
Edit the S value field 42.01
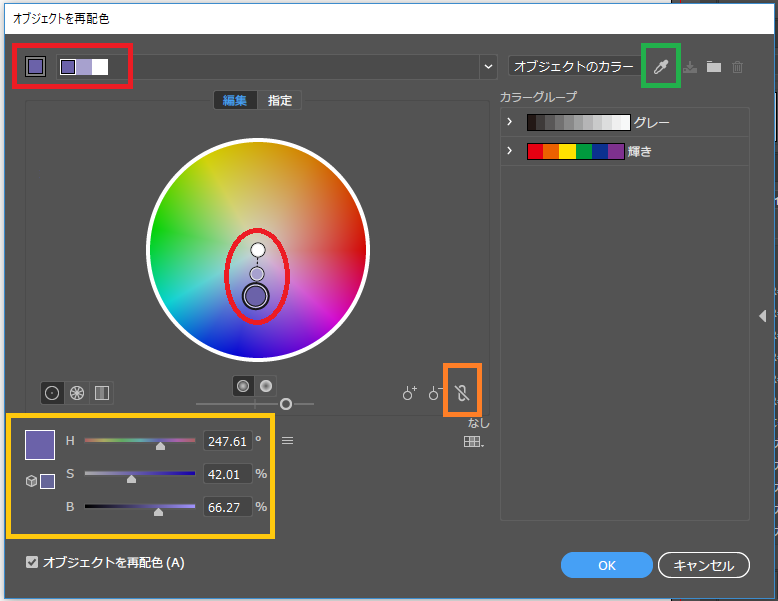(227, 474)
